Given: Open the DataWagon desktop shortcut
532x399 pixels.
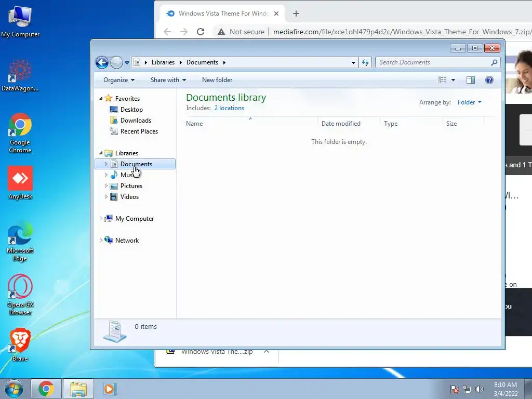Looking at the screenshot, I should (x=20, y=75).
